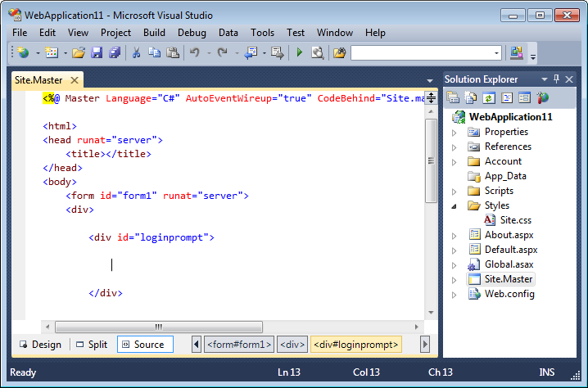This screenshot has width=588, height=388.
Task: Click the Open File folder icon
Action: (x=79, y=53)
